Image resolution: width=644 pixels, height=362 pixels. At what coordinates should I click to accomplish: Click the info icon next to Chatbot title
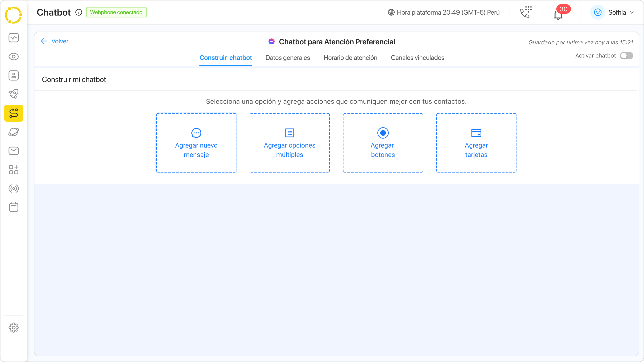point(78,12)
